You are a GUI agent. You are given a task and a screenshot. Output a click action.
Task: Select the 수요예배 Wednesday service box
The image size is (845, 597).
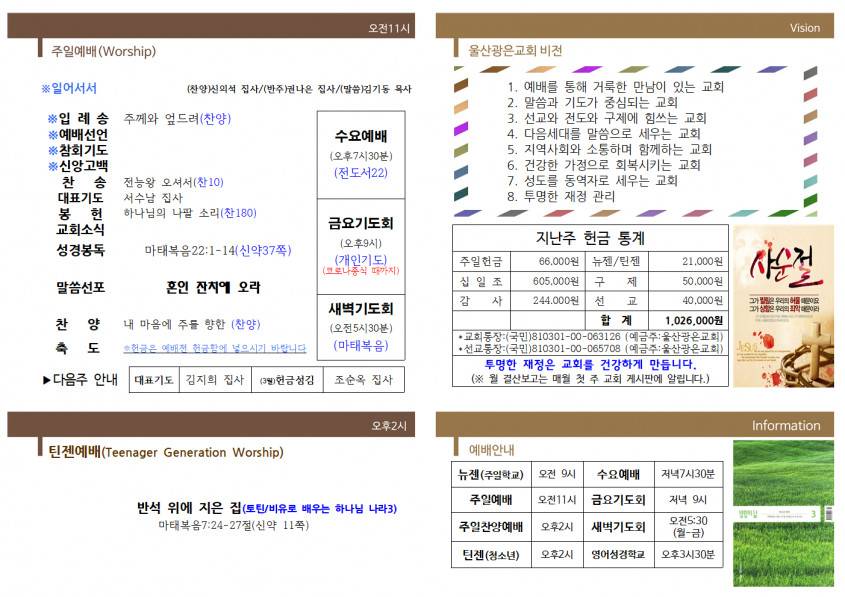pos(361,155)
